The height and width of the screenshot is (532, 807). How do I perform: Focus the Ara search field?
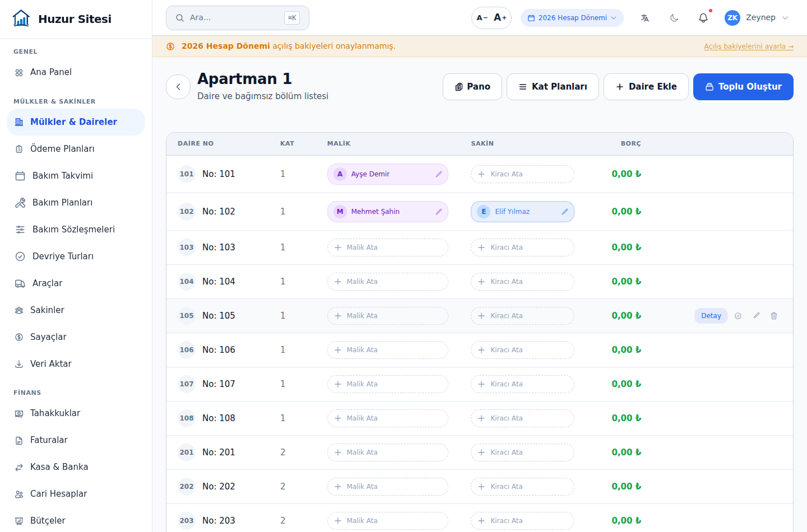[238, 18]
